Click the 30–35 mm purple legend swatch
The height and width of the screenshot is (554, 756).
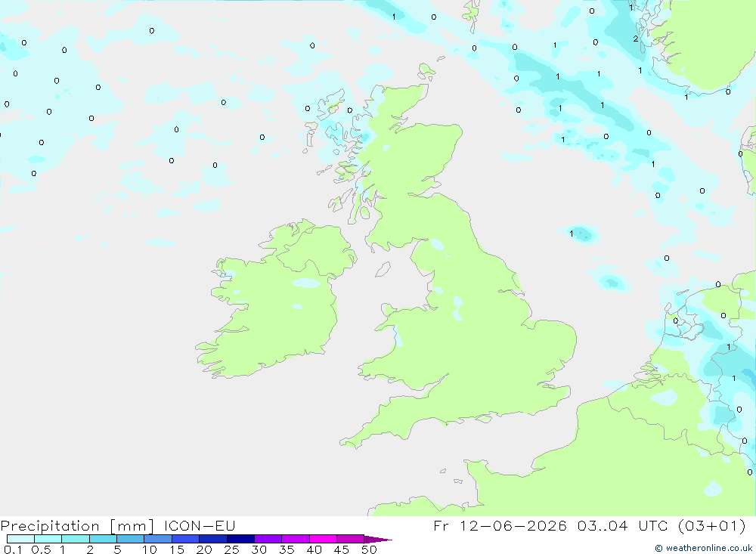pyautogui.click(x=268, y=539)
